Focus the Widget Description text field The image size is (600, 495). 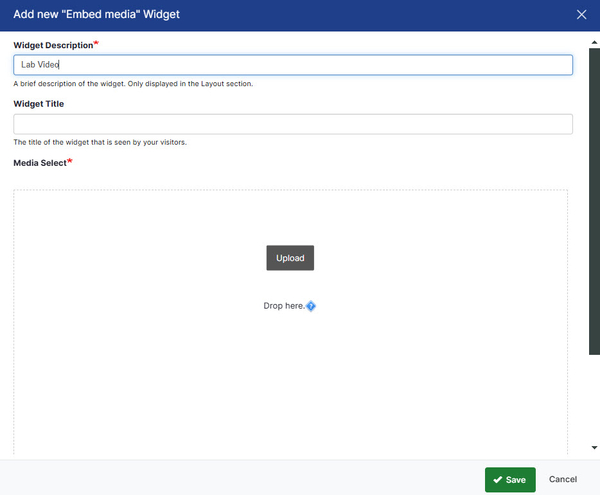coord(292,65)
